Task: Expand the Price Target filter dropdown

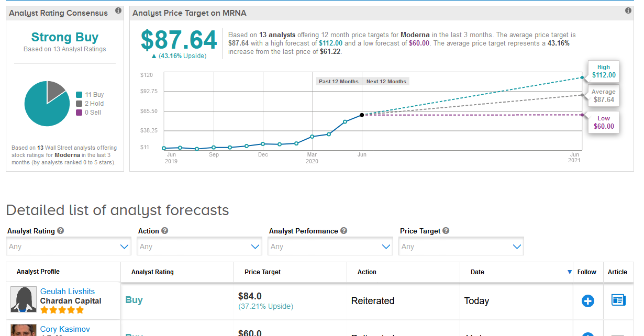Action: click(461, 247)
